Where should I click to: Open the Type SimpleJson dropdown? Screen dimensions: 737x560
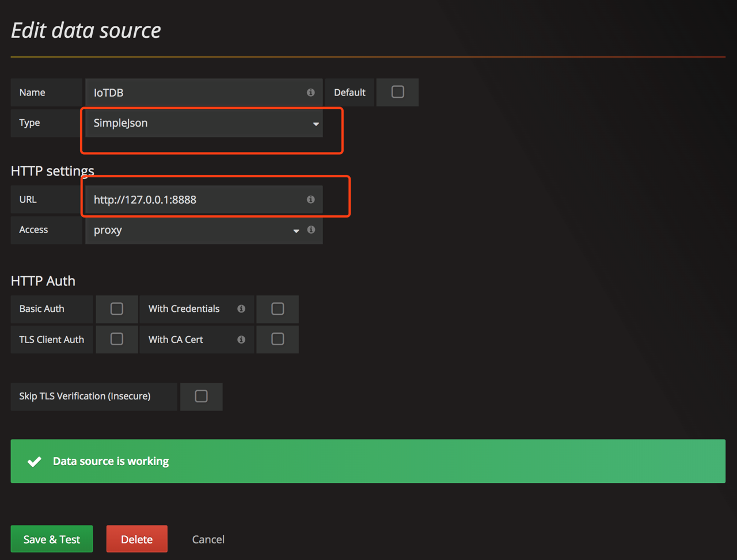[204, 123]
